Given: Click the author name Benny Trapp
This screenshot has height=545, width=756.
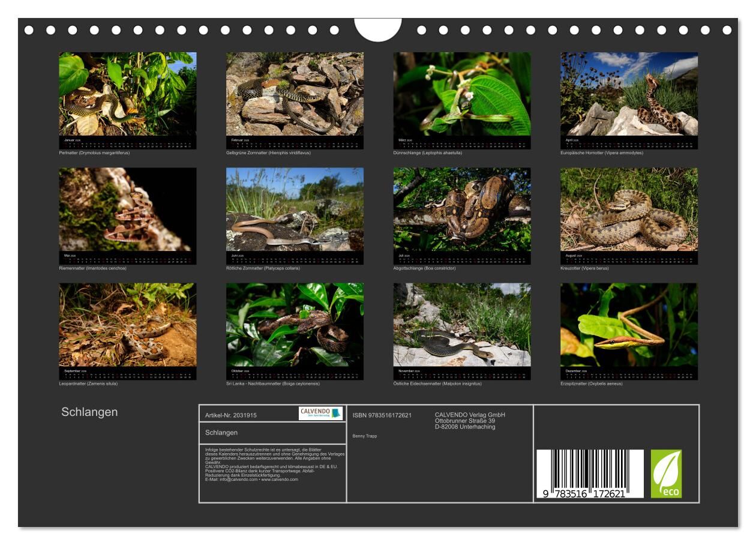Looking at the screenshot, I should point(365,436).
